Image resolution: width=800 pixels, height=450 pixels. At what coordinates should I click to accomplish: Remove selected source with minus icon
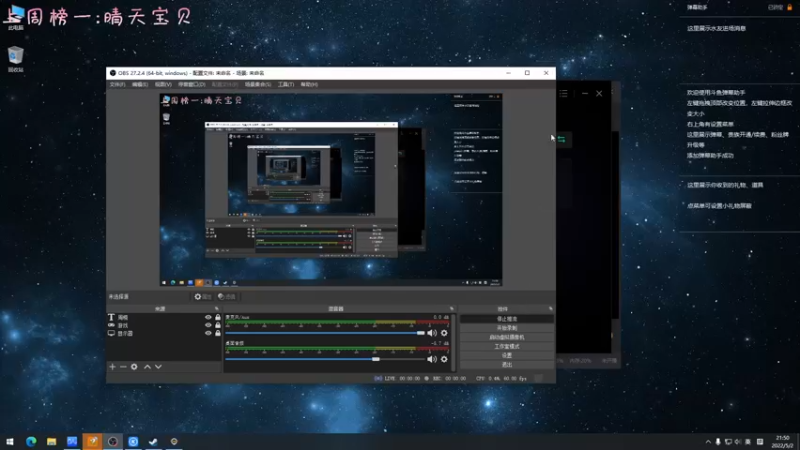pyautogui.click(x=123, y=367)
